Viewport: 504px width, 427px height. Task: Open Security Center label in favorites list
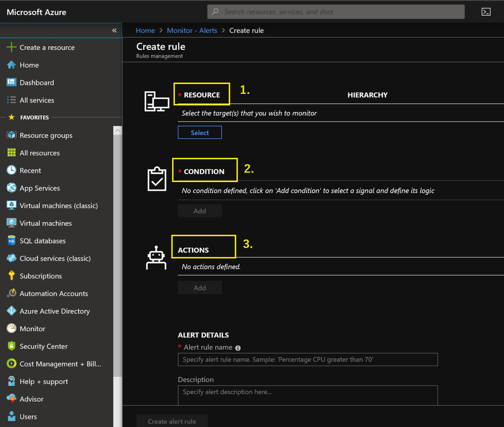[44, 346]
